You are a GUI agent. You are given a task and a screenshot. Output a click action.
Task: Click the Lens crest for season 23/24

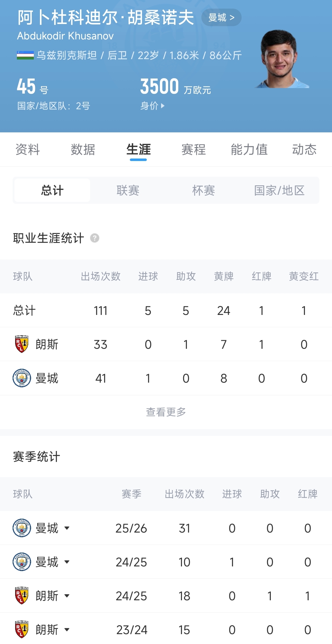[22, 630]
